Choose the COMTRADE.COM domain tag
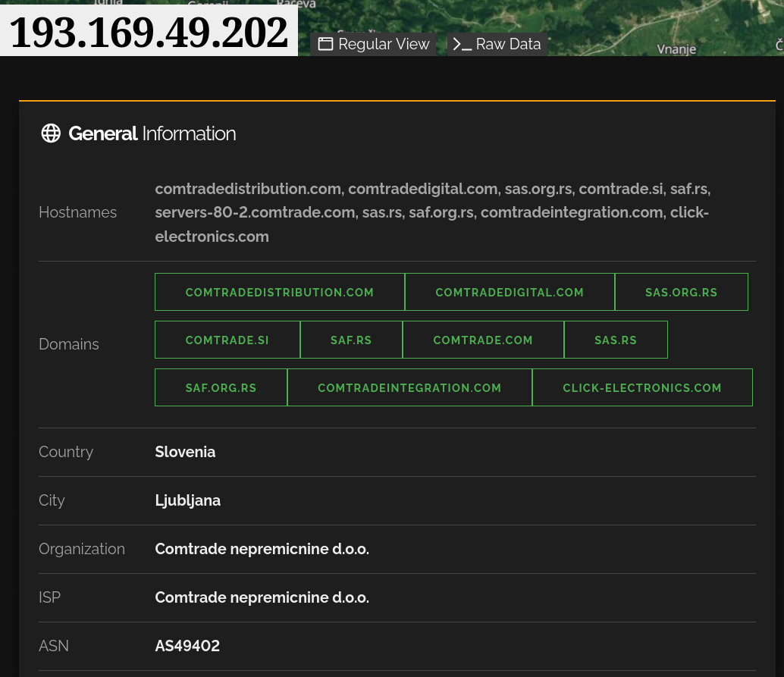The image size is (784, 677). [x=483, y=340]
